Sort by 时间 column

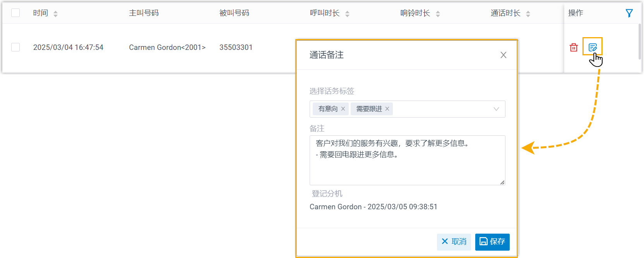click(55, 14)
